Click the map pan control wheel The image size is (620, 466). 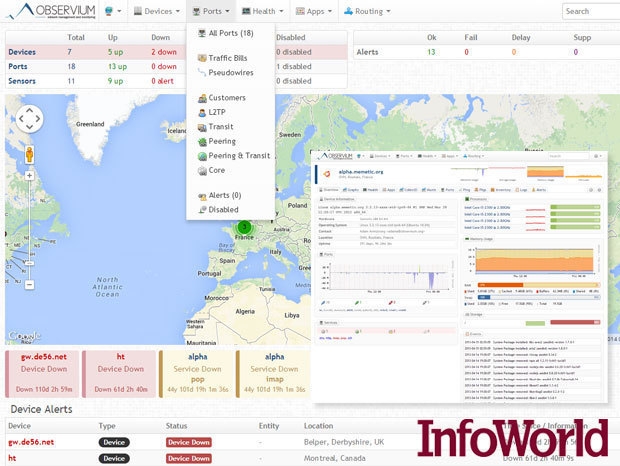[30, 119]
